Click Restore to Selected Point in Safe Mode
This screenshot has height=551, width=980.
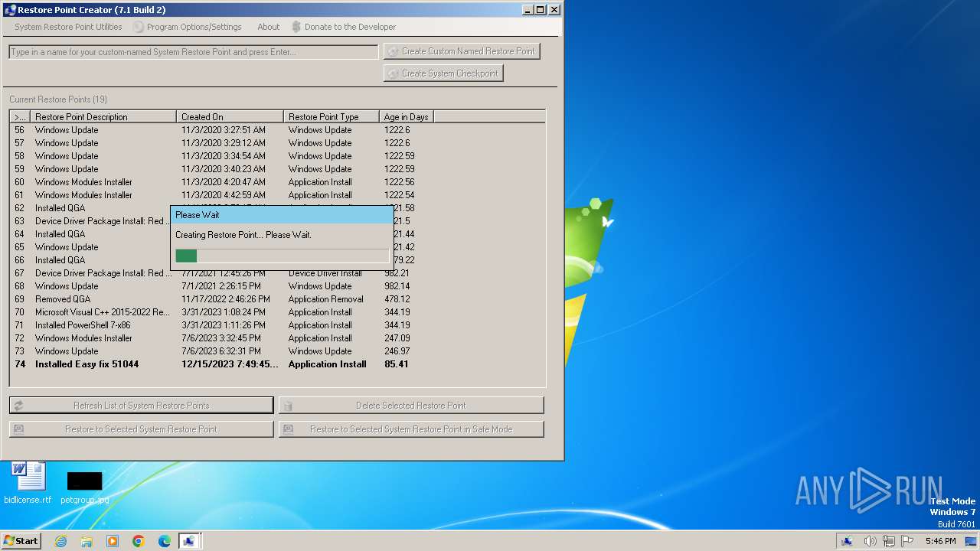[x=411, y=429]
